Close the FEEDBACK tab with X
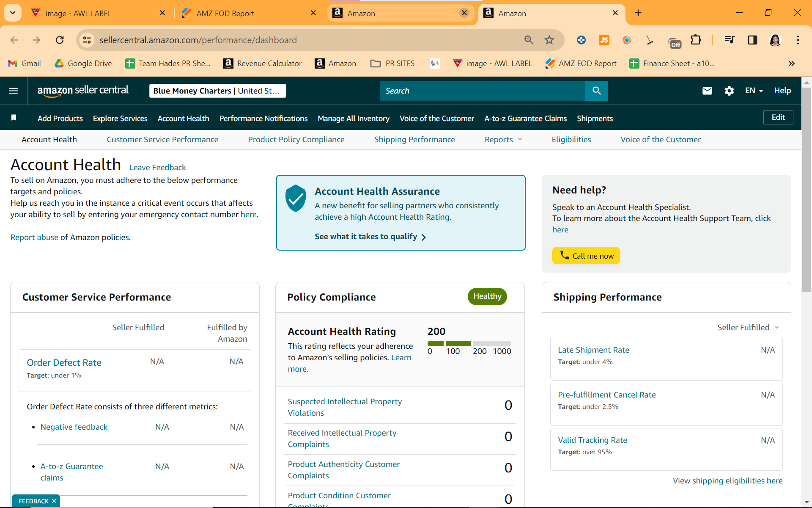Screen dimensions: 812x508 coord(54,501)
